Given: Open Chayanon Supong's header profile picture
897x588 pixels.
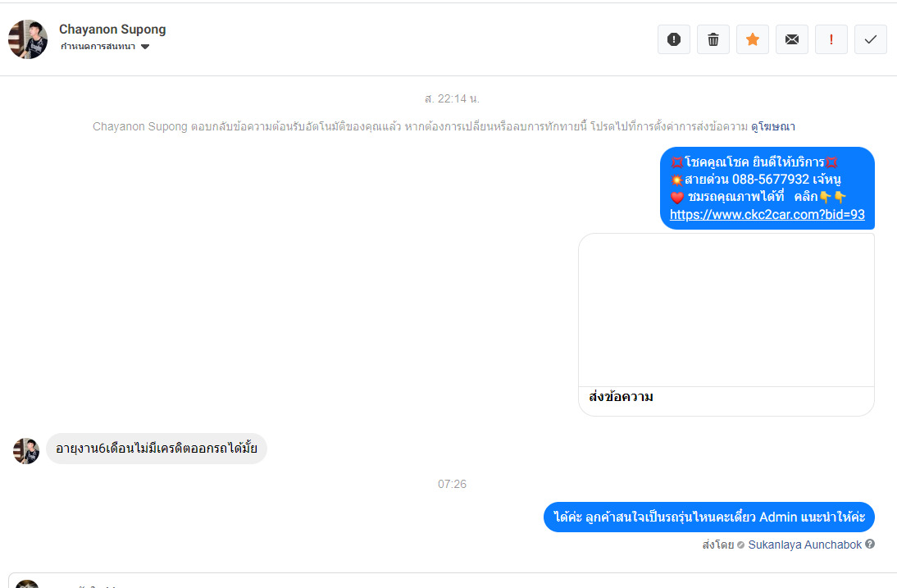Looking at the screenshot, I should [28, 39].
